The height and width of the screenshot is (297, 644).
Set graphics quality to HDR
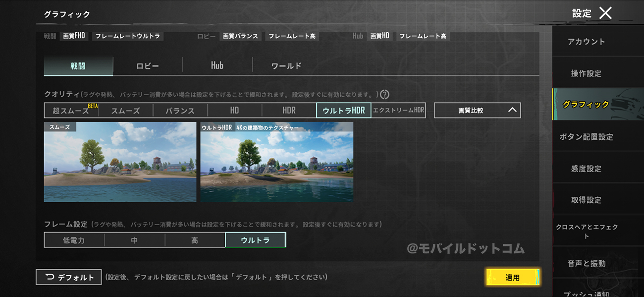pyautogui.click(x=289, y=111)
